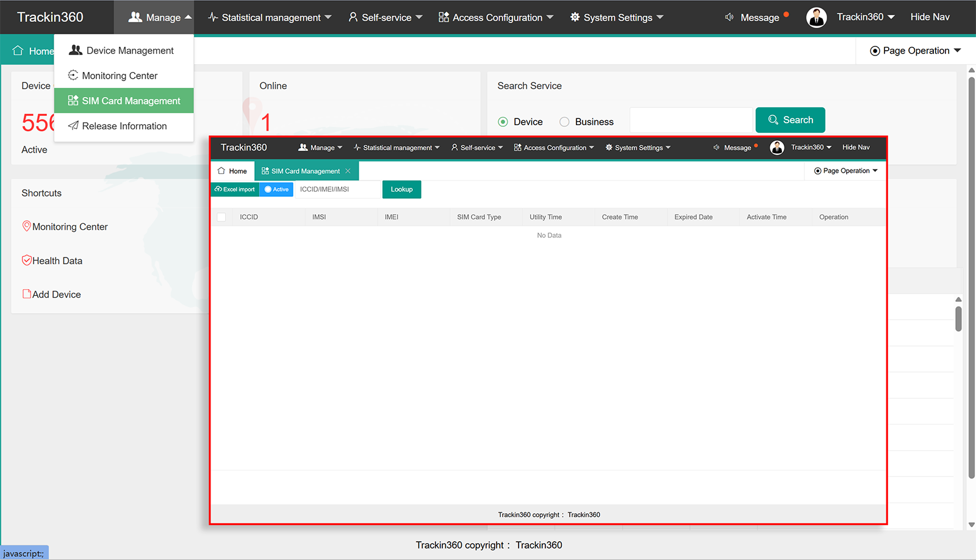Viewport: 976px width, 560px height.
Task: Choose Monitoring Center from Manage menu
Action: [124, 76]
